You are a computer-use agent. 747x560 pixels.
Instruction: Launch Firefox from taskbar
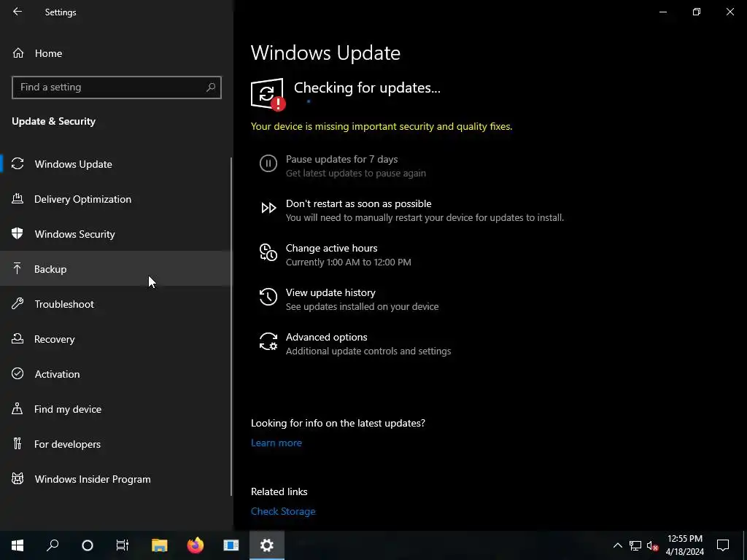(x=196, y=545)
